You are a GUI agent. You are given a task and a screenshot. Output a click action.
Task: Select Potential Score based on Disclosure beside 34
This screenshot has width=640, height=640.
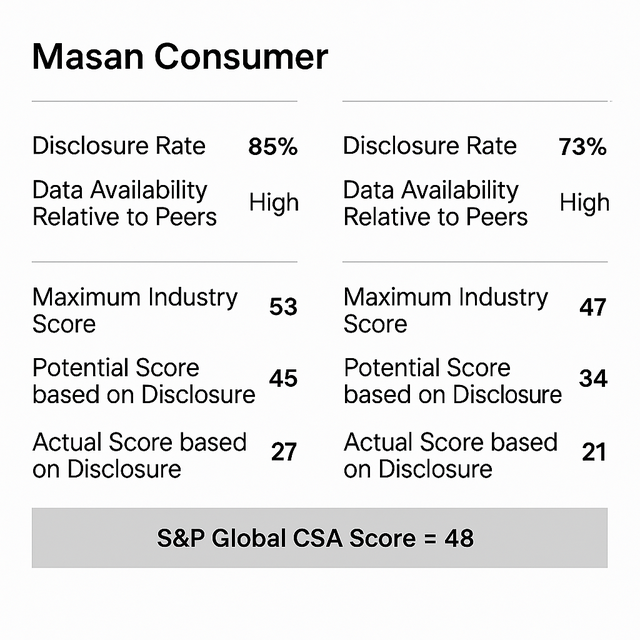pyautogui.click(x=452, y=381)
